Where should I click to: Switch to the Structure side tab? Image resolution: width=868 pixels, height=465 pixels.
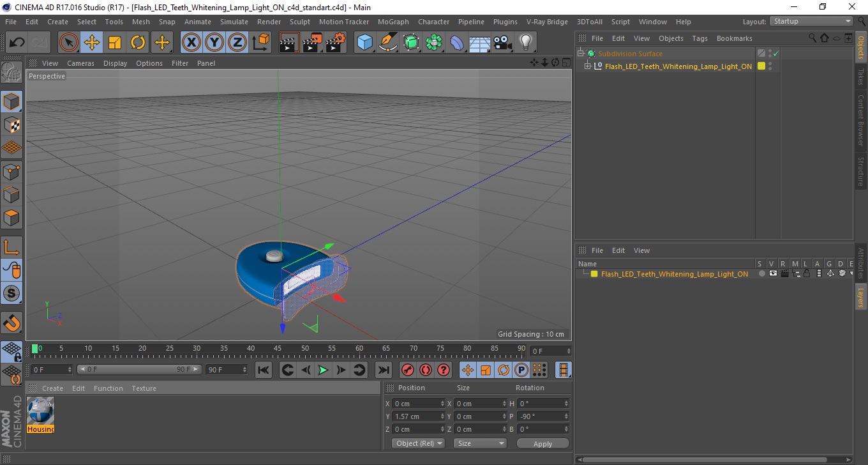click(x=861, y=171)
